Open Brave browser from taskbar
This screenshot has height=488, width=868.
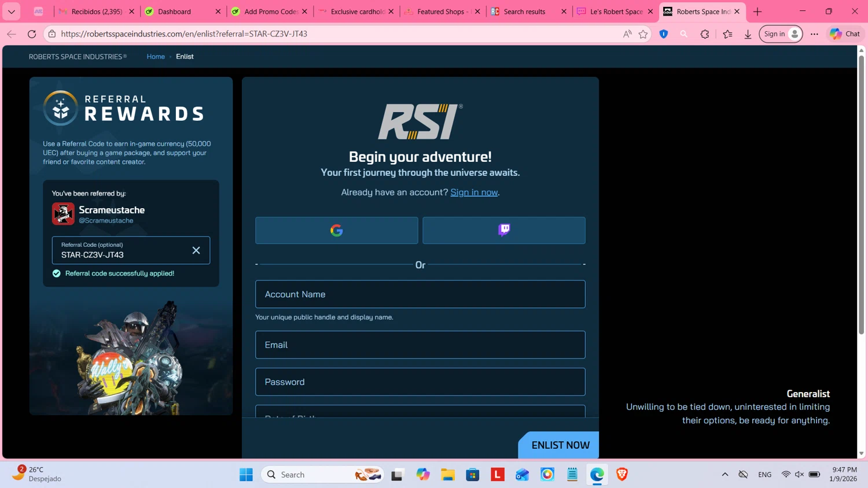pyautogui.click(x=622, y=475)
